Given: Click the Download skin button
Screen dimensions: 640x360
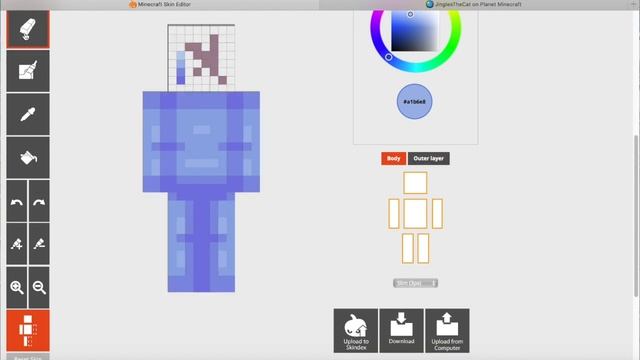Looking at the screenshot, I should coord(401,331).
